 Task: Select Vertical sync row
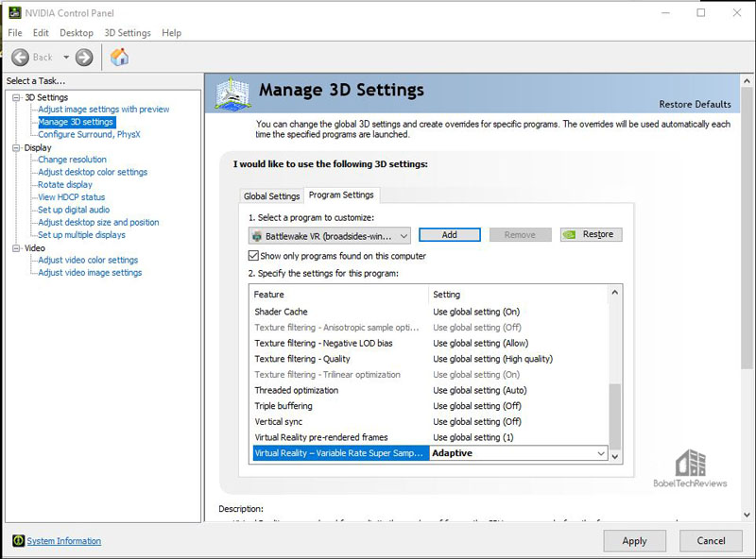(430, 422)
